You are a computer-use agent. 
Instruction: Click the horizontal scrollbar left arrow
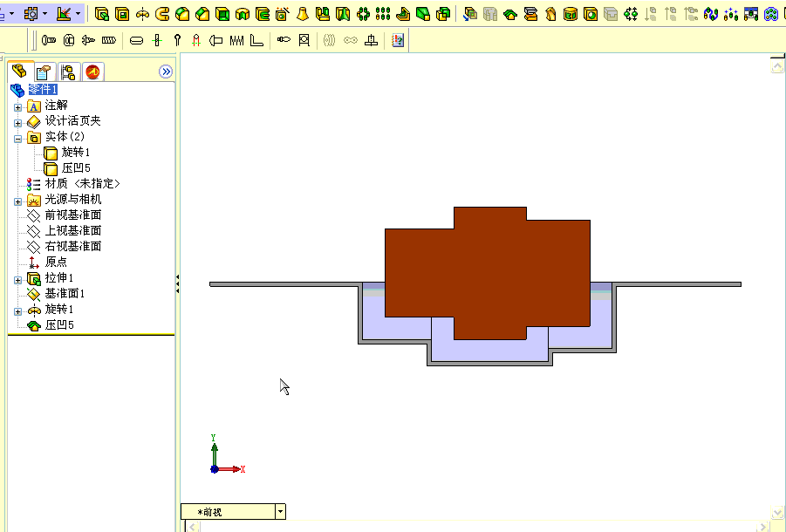point(193,527)
